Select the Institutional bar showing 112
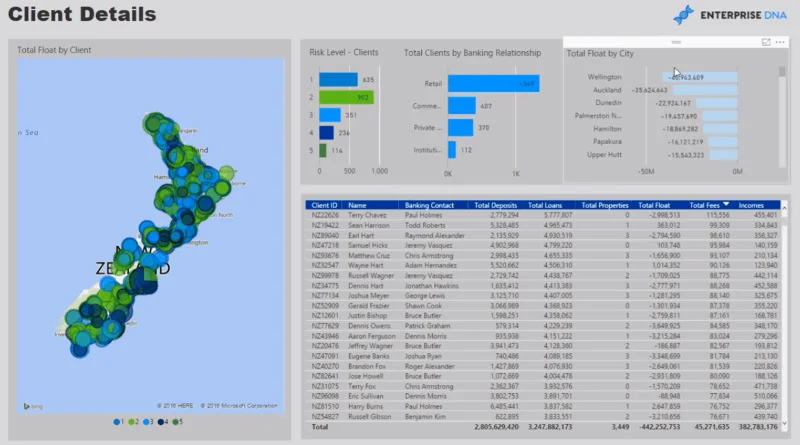 coord(452,150)
